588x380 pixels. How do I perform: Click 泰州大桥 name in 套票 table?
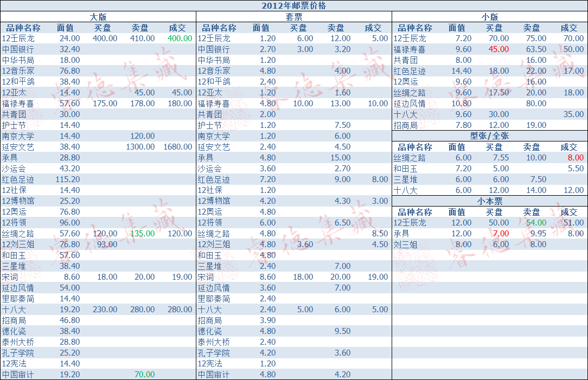pyautogui.click(x=214, y=342)
